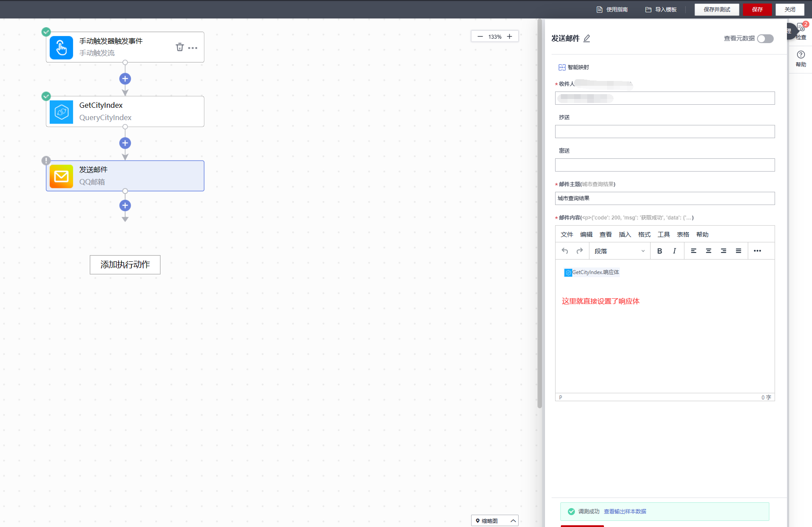Expand the 缩略图 minimap panel
The image size is (812, 527).
point(495,521)
